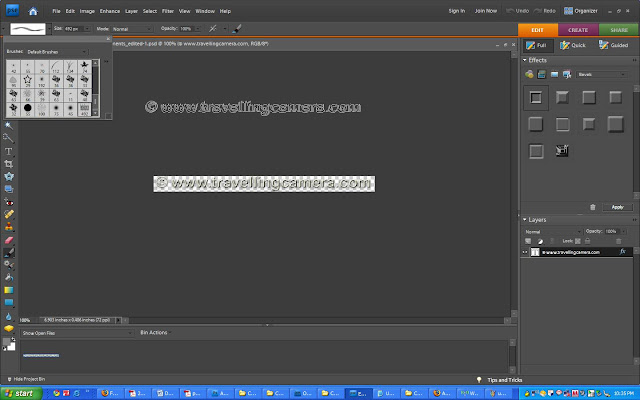
Task: Open the brush Opacity dropdown arrow
Action: tap(198, 29)
